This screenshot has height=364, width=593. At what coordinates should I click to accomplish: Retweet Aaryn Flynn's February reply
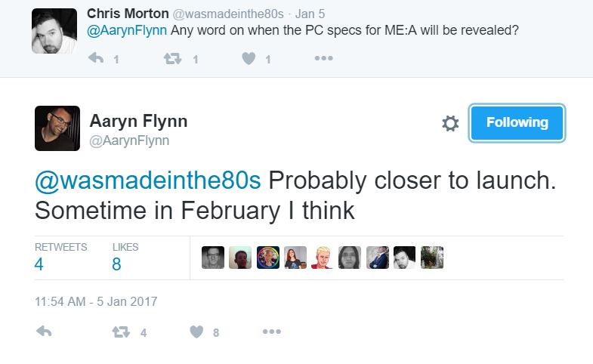[120, 331]
